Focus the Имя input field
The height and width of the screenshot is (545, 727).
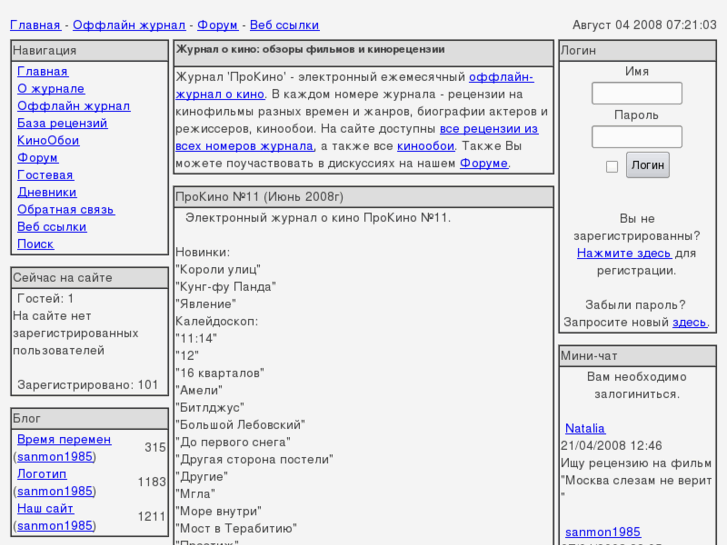637,93
